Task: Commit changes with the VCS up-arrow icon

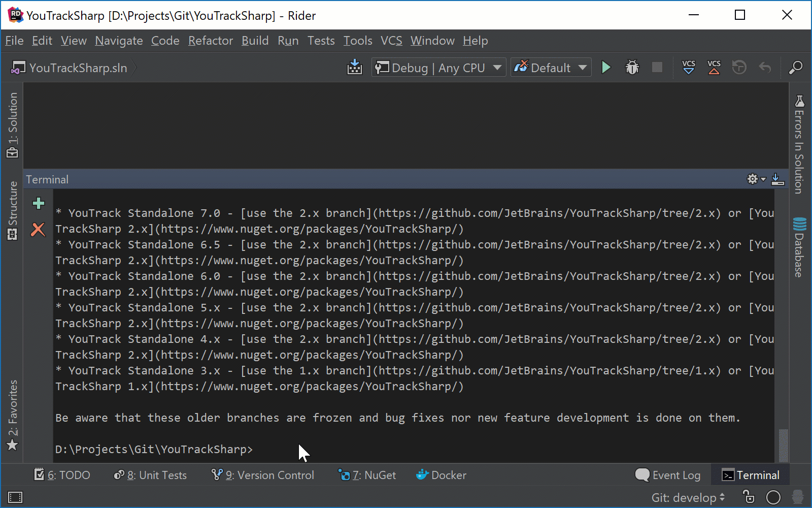Action: tap(714, 67)
